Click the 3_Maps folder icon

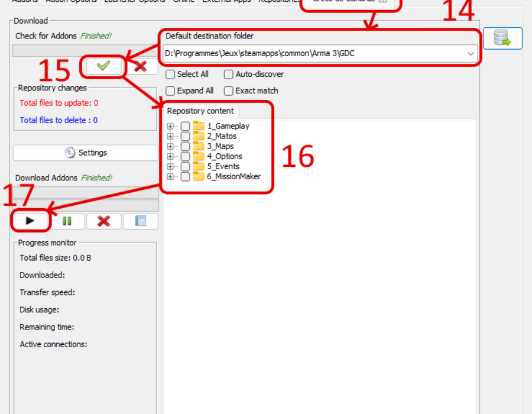tap(199, 146)
